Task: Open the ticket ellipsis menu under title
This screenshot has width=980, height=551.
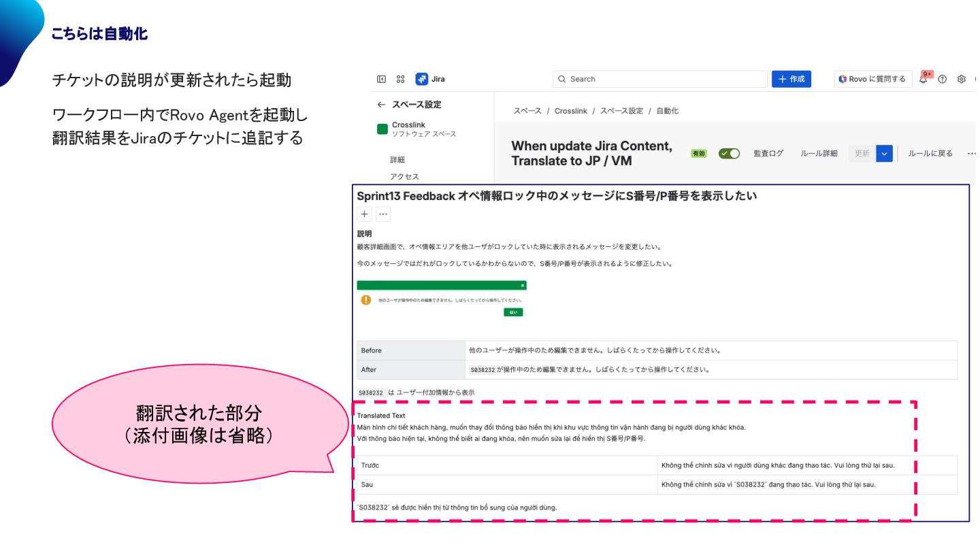Action: [x=383, y=214]
